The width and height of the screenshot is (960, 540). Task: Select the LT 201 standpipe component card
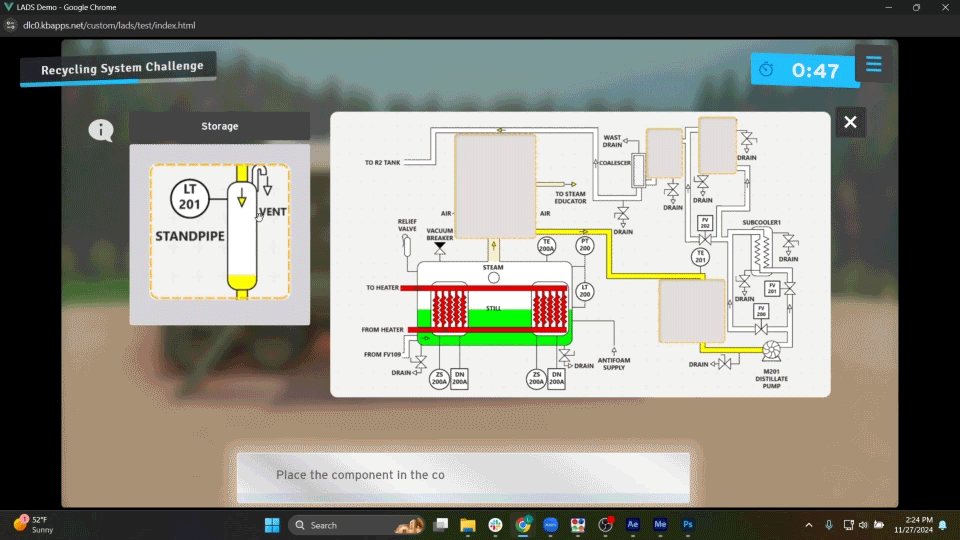coord(219,232)
